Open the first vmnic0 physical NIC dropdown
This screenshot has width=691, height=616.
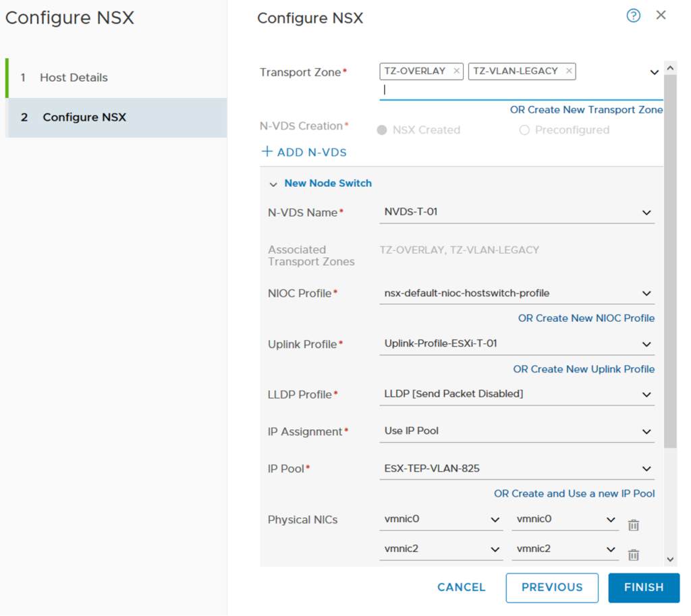coord(441,520)
